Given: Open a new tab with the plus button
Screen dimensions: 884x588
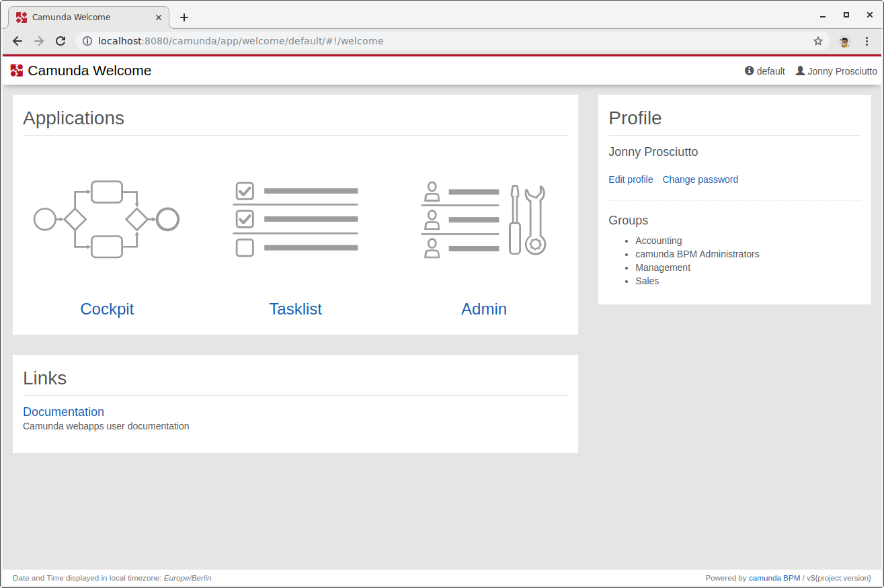Looking at the screenshot, I should click(x=184, y=17).
